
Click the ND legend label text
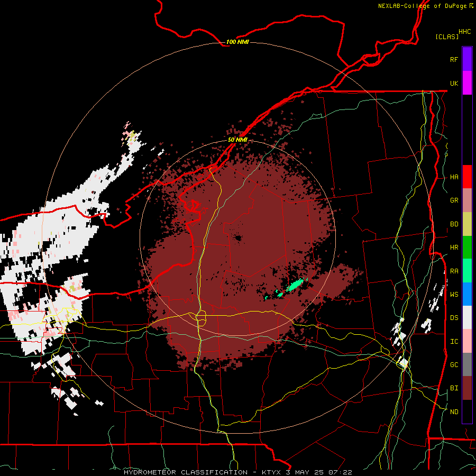pos(454,412)
